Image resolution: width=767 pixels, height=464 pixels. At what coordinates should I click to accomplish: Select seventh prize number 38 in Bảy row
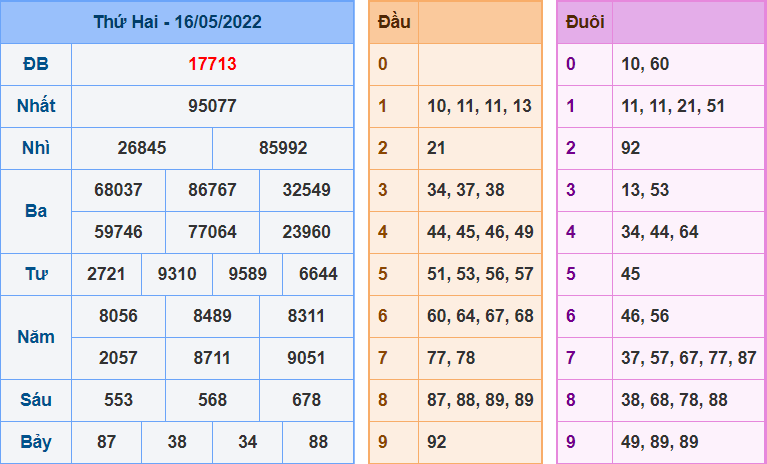coord(177,442)
